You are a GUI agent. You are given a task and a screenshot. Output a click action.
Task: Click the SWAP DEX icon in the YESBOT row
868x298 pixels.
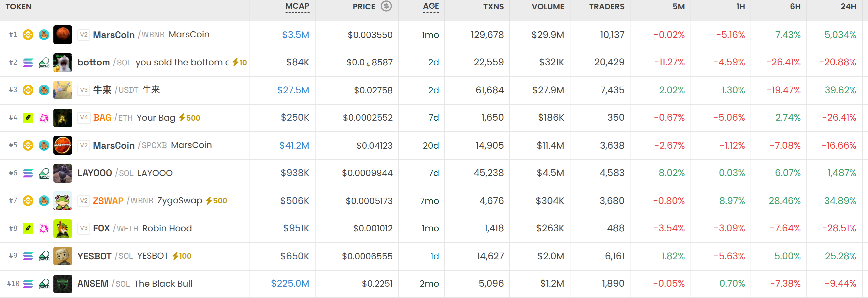[x=44, y=256]
